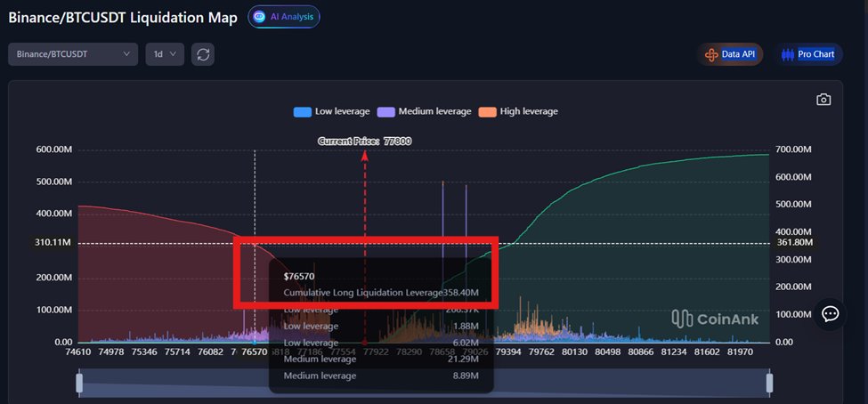Click the AI Analysis robot icon
Screen dimensions: 868x404
click(258, 17)
